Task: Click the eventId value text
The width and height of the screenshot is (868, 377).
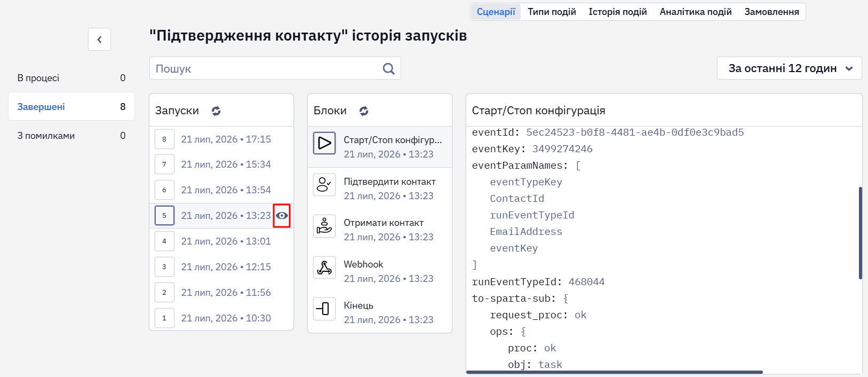Action: [x=635, y=132]
